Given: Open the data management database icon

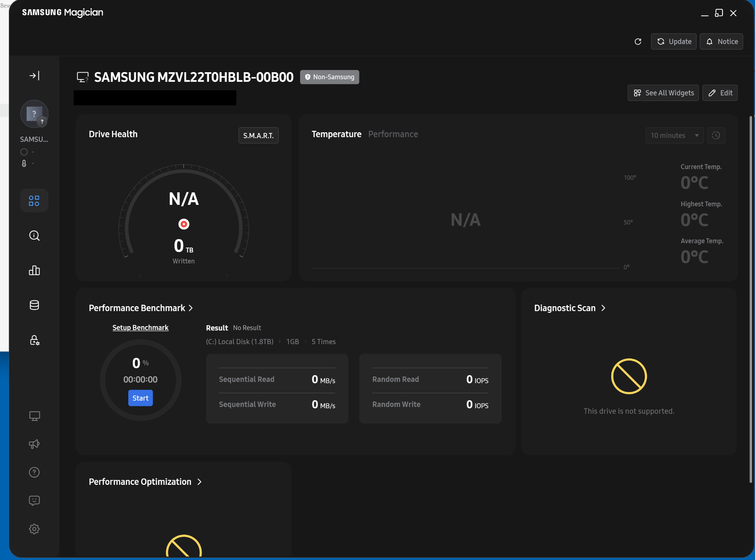Looking at the screenshot, I should tap(34, 305).
